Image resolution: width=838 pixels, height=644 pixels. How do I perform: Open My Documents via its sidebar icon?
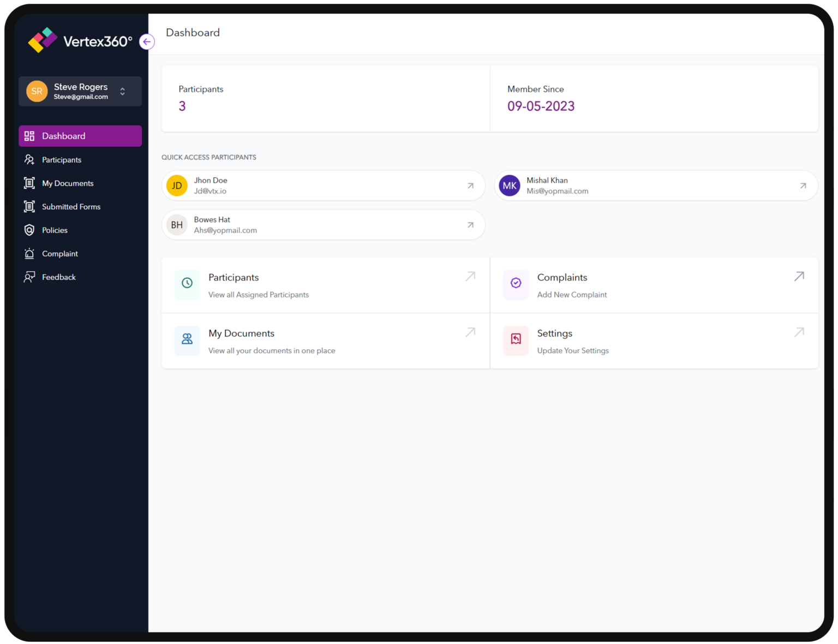[29, 183]
